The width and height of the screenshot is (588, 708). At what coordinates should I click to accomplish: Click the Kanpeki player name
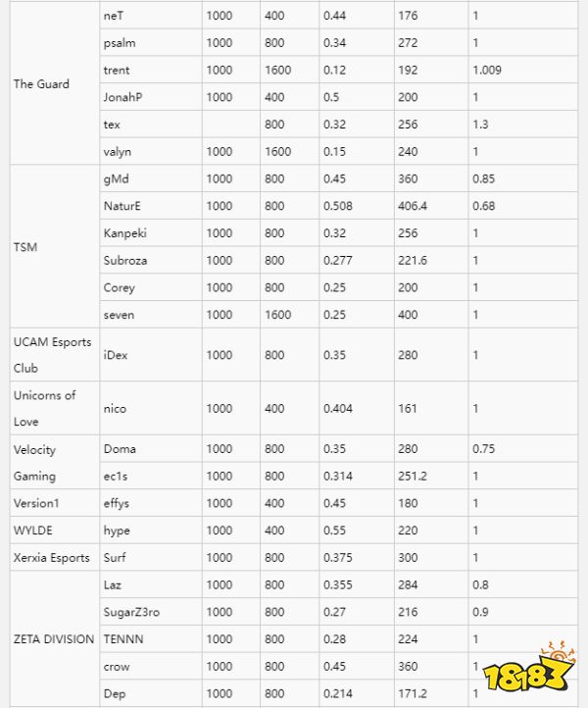coord(125,233)
